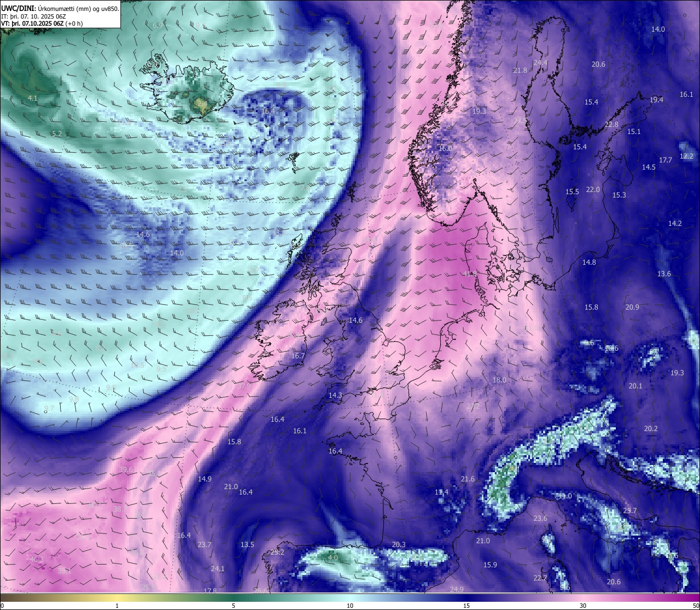Click the 'UWC/DINI: Úrkomumætti (mm) og uv850.' title
This screenshot has height=610, width=700.
tap(60, 8)
